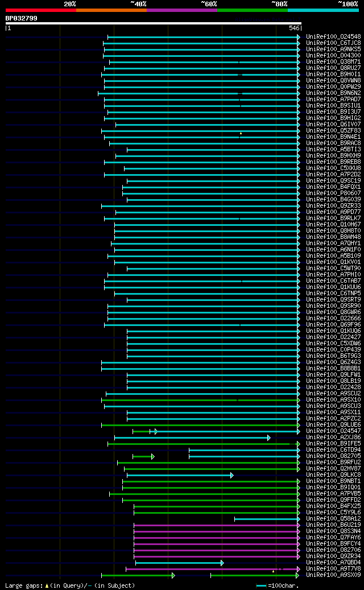Choose entry UniRef100_Q9SR90
Screen dimensions: 364x590
pyautogui.click(x=333, y=306)
